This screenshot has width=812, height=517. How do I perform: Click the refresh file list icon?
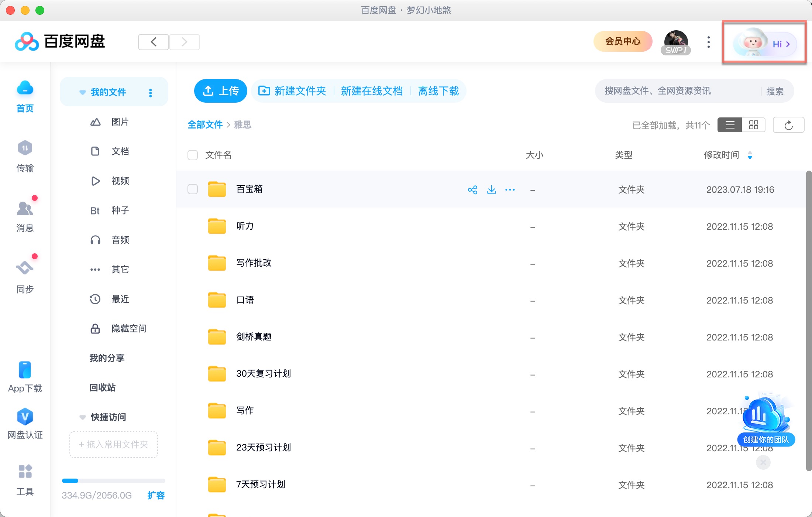788,125
